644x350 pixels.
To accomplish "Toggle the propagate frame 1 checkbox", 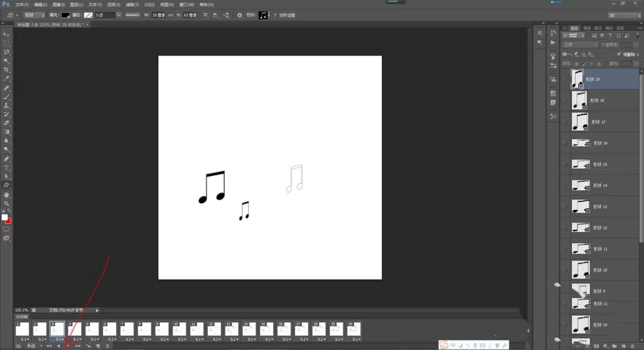I will pyautogui.click(x=619, y=54).
